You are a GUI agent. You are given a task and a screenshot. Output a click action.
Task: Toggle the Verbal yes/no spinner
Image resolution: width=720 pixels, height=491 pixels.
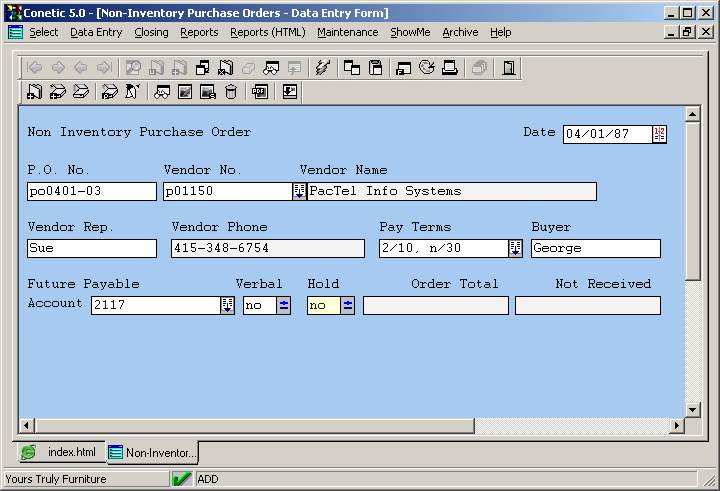coord(284,306)
